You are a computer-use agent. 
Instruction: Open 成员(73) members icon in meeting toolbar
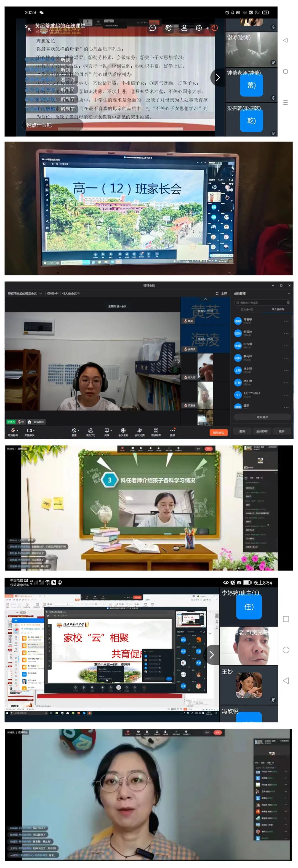90,432
